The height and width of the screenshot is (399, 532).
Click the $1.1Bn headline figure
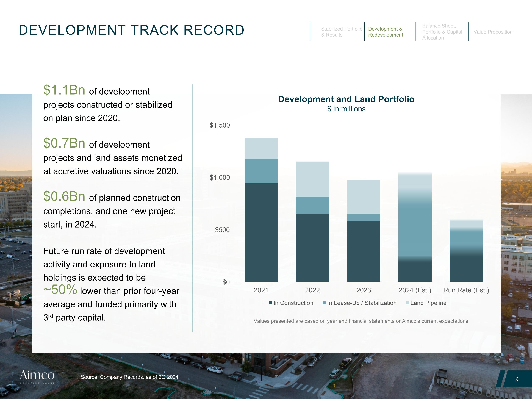click(64, 90)
